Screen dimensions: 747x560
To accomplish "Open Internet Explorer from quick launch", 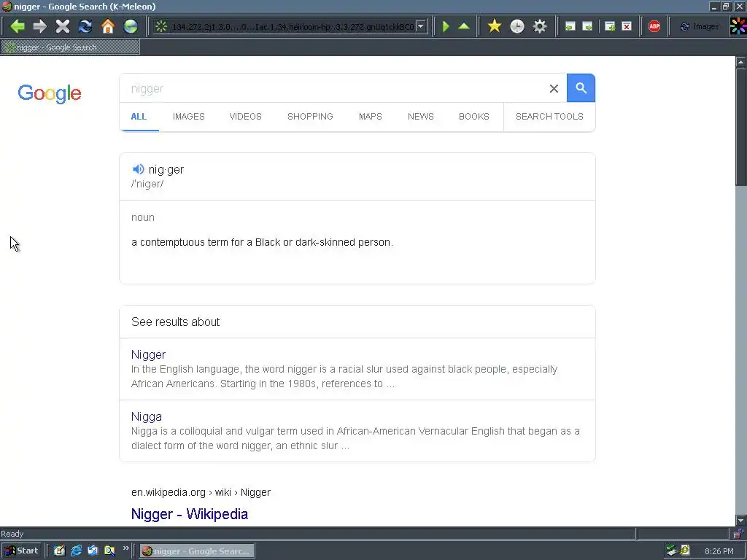I will point(76,551).
